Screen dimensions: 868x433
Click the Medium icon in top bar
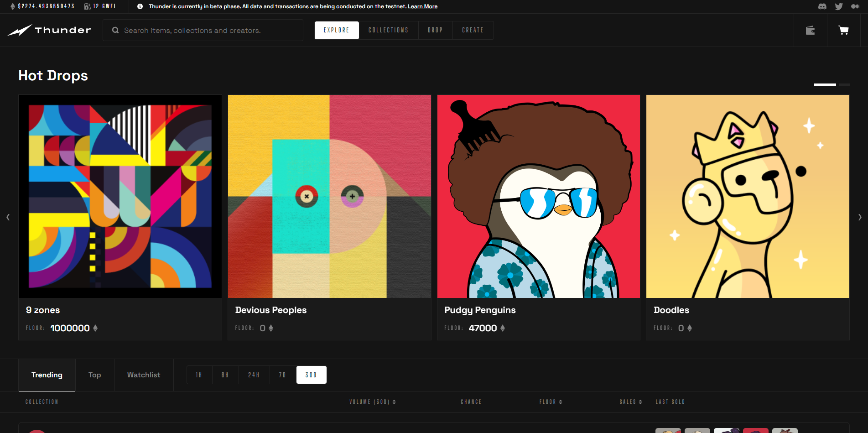tap(855, 6)
